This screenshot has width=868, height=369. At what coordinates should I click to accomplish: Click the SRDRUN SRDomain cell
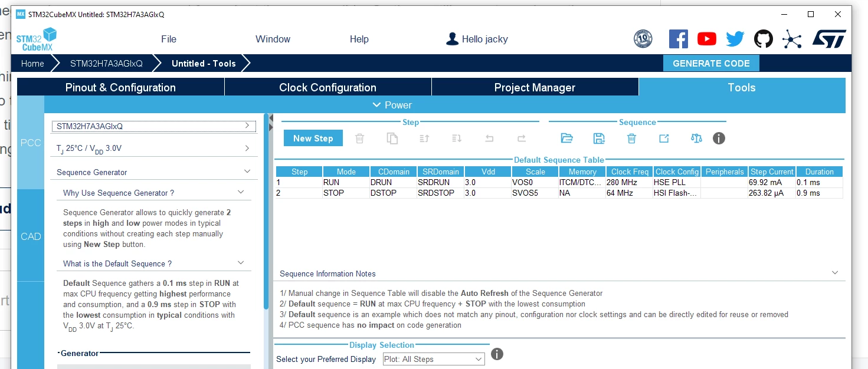point(440,183)
